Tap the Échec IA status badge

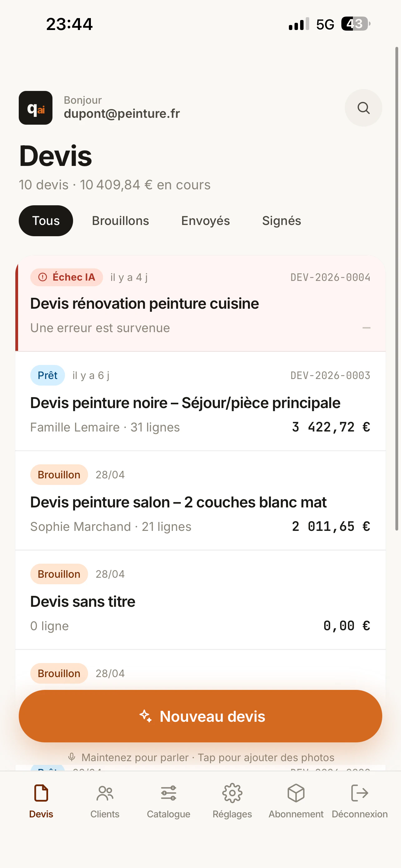67,277
